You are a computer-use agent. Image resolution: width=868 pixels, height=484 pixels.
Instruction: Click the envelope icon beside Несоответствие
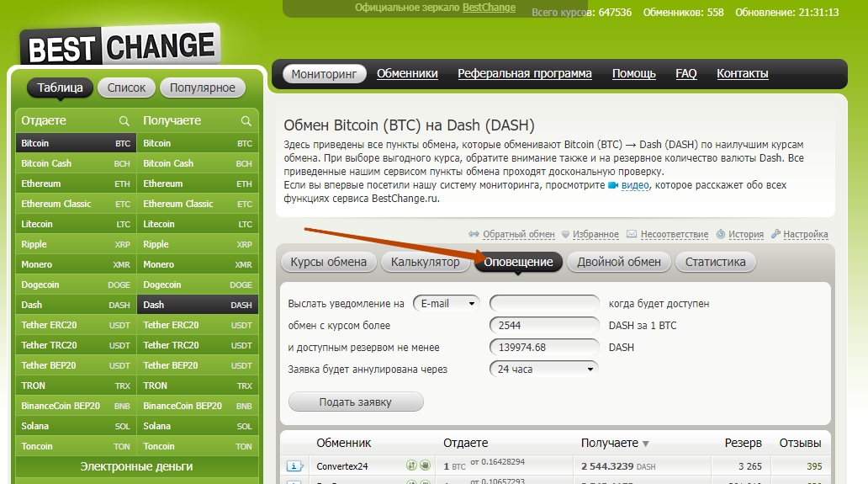tap(632, 234)
